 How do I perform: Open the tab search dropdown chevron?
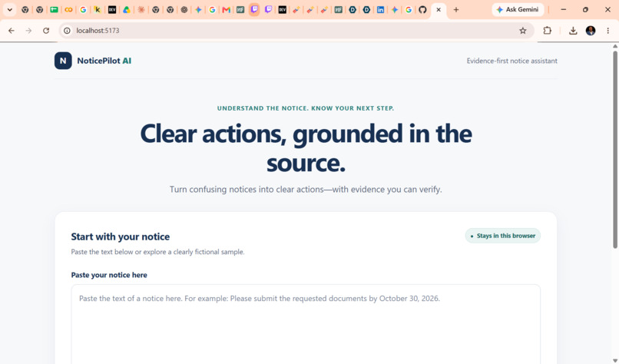point(9,9)
